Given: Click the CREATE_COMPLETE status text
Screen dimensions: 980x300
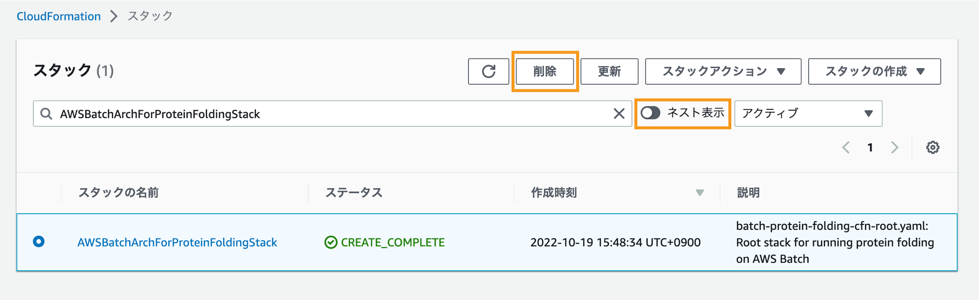Looking at the screenshot, I should click(x=393, y=242).
